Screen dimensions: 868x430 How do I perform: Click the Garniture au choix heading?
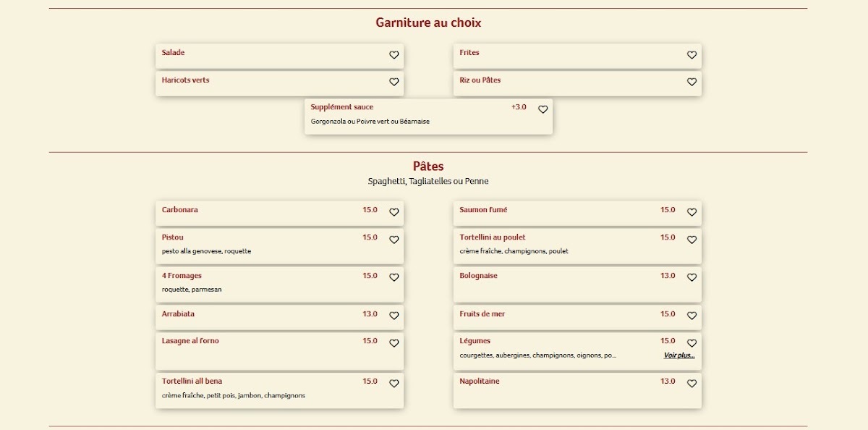(428, 22)
